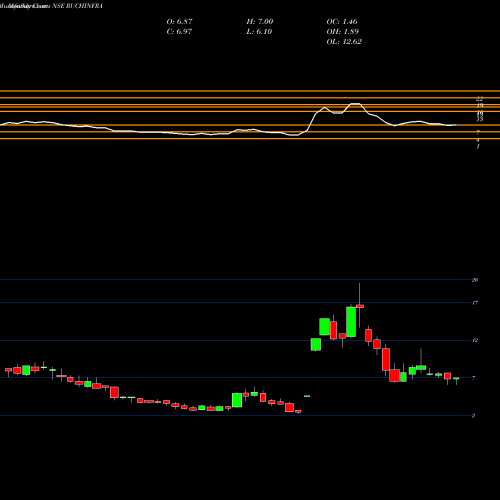Click the high value H: 7.00
This screenshot has height=500, width=500.
[x=260, y=22]
